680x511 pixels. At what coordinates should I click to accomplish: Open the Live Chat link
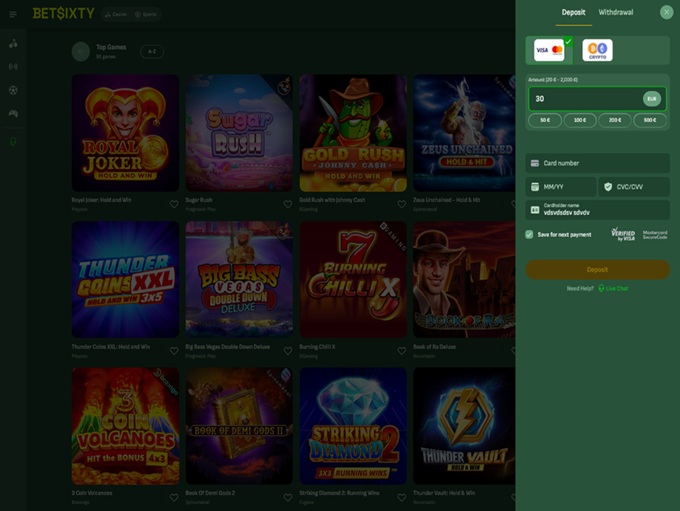pos(616,288)
